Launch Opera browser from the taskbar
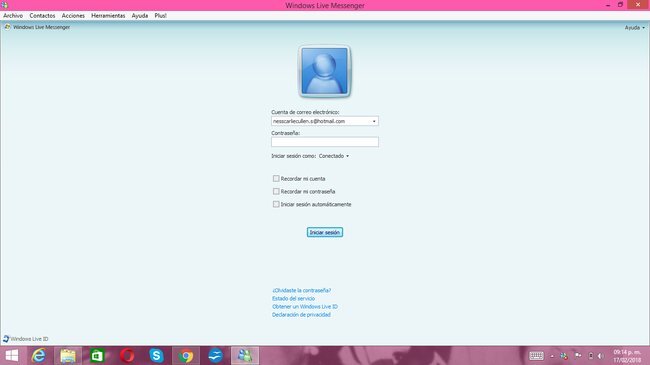 coord(127,355)
